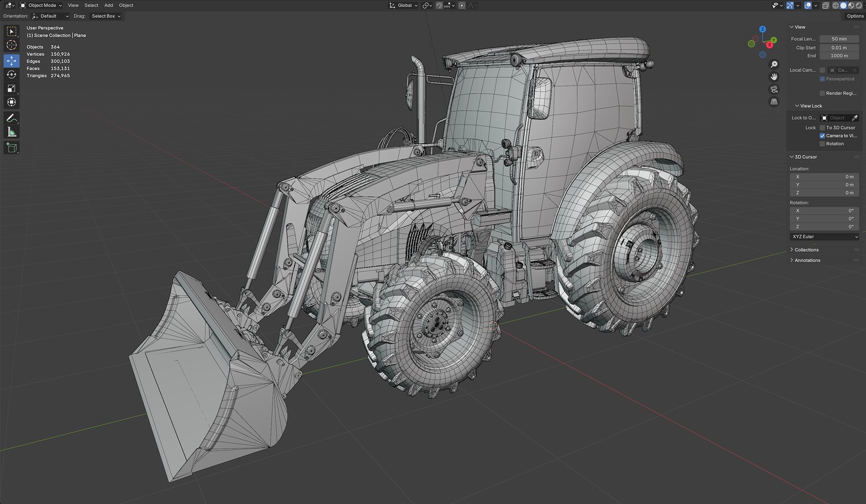866x504 pixels.
Task: Switch to wireframe viewport shading
Action: pos(835,5)
